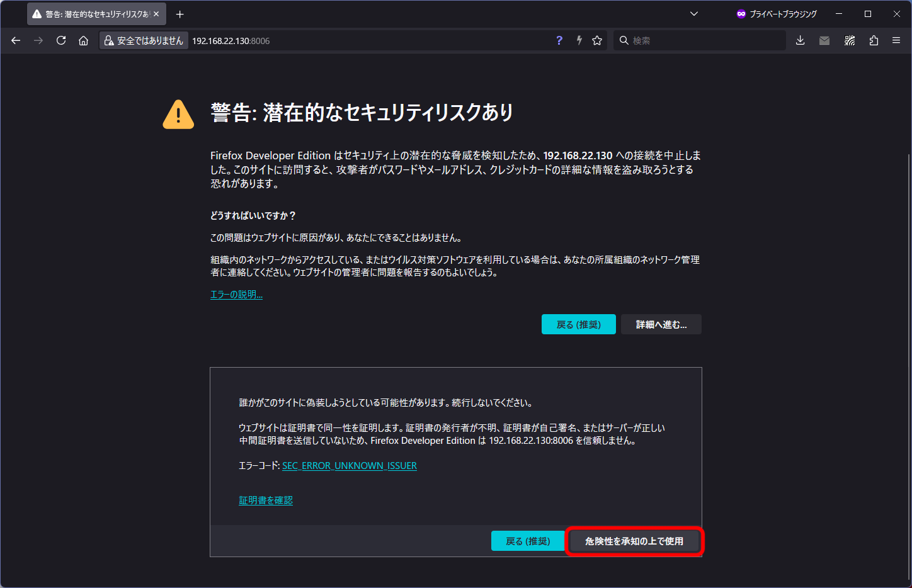The image size is (912, 588).
Task: Open the downloads panel
Action: pyautogui.click(x=800, y=40)
